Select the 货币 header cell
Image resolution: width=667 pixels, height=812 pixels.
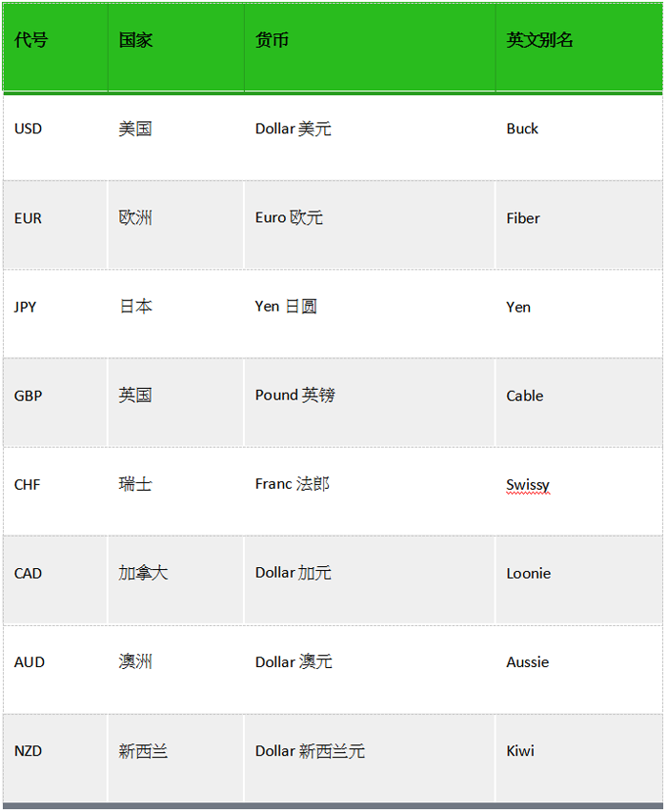click(x=272, y=40)
